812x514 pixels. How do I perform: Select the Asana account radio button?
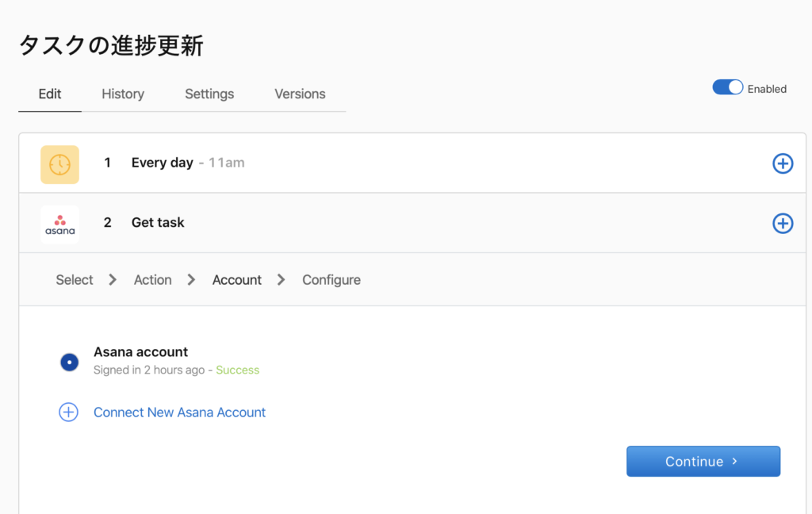[70, 362]
